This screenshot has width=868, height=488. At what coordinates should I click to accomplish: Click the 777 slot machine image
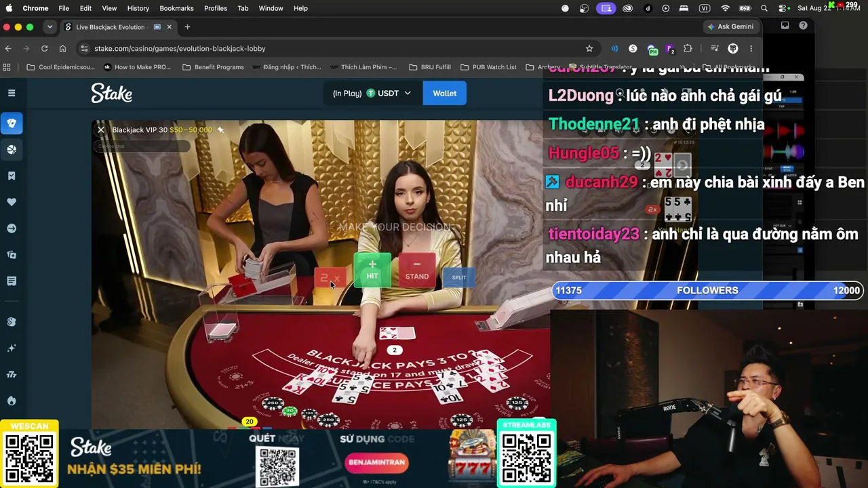[x=472, y=455]
